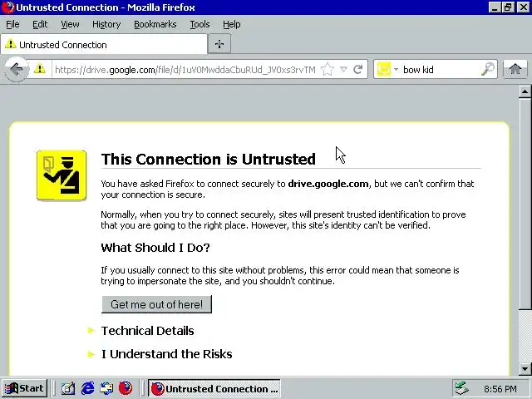Select the Untrusted Connection tab

[x=104, y=44]
